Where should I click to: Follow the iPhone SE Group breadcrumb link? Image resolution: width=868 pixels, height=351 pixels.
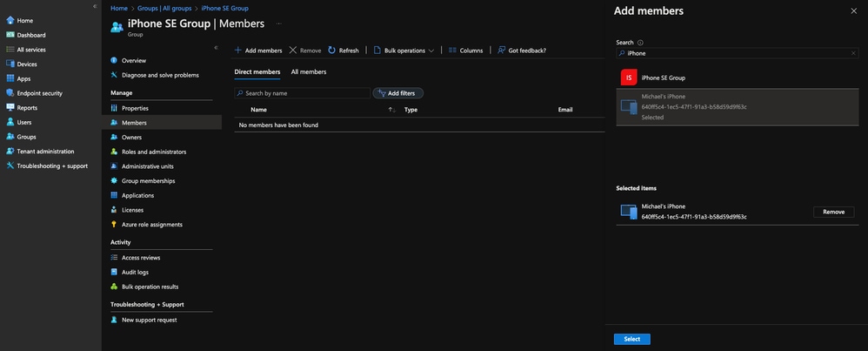224,9
